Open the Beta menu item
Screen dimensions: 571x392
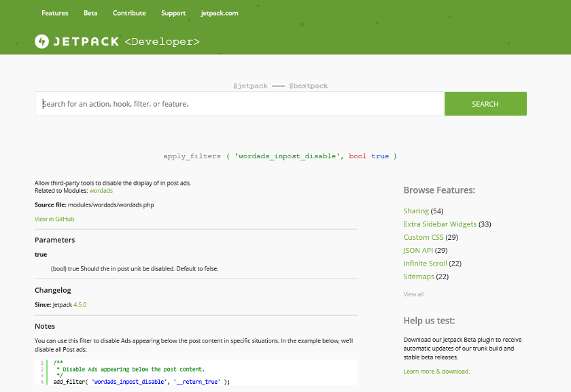tap(90, 13)
